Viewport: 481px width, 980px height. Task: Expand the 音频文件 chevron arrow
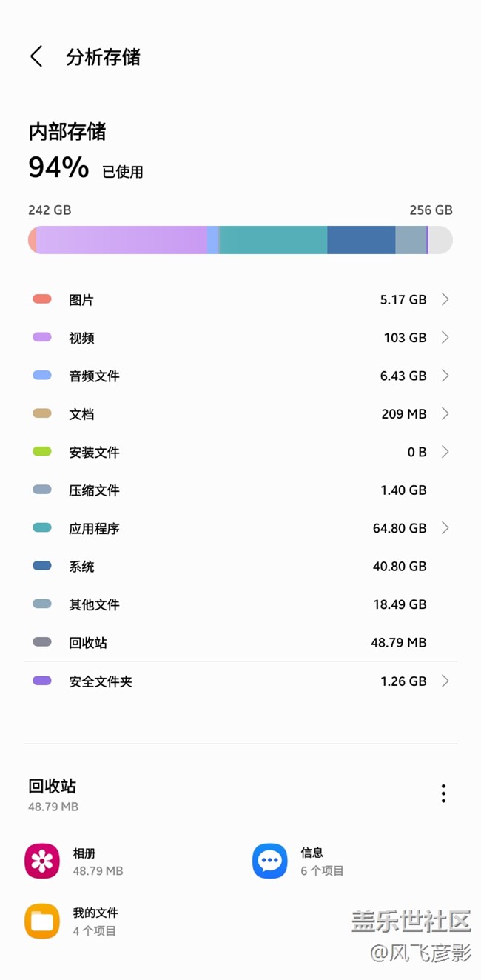(x=445, y=376)
